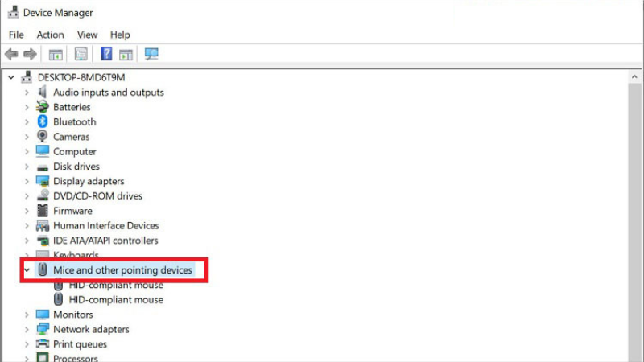
Task: Select Mice and other pointing devices label
Action: [122, 269]
